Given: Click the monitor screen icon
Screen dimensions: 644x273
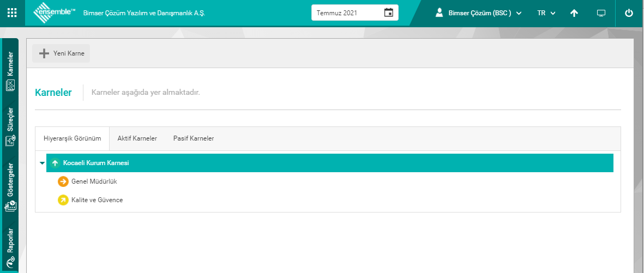Looking at the screenshot, I should click(601, 13).
